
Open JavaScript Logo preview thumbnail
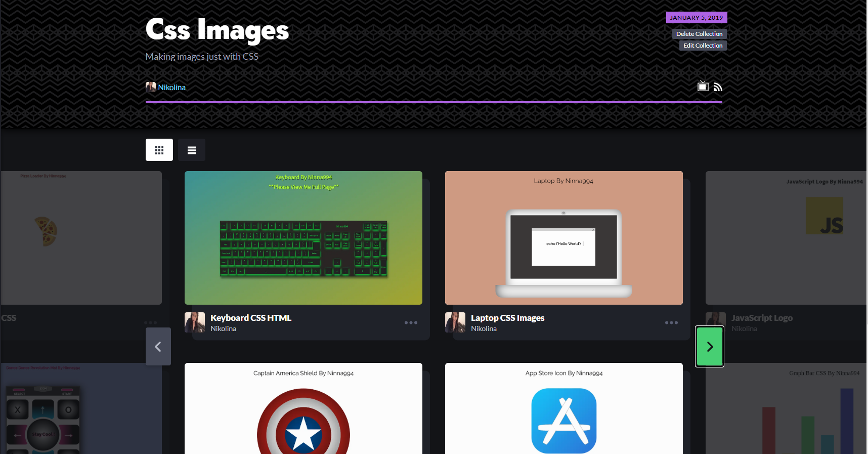[x=787, y=238]
